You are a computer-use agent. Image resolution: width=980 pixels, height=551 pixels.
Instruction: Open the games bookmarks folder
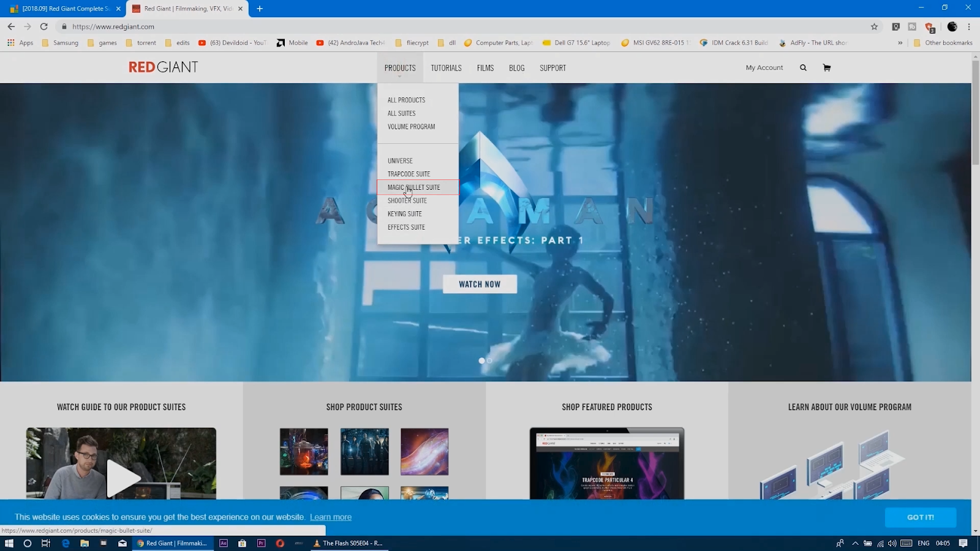102,43
